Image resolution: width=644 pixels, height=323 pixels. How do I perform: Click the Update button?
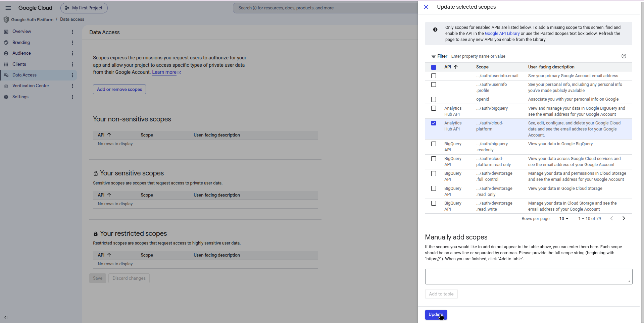[x=436, y=315]
